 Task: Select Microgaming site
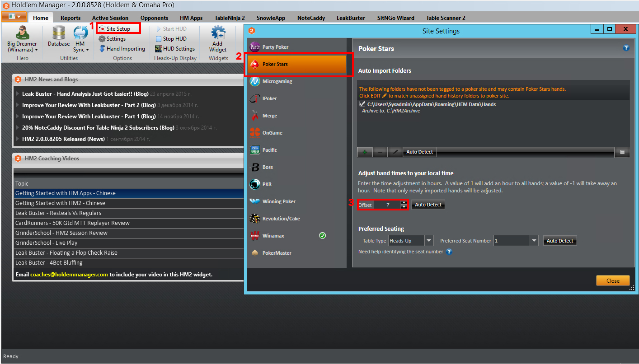296,81
